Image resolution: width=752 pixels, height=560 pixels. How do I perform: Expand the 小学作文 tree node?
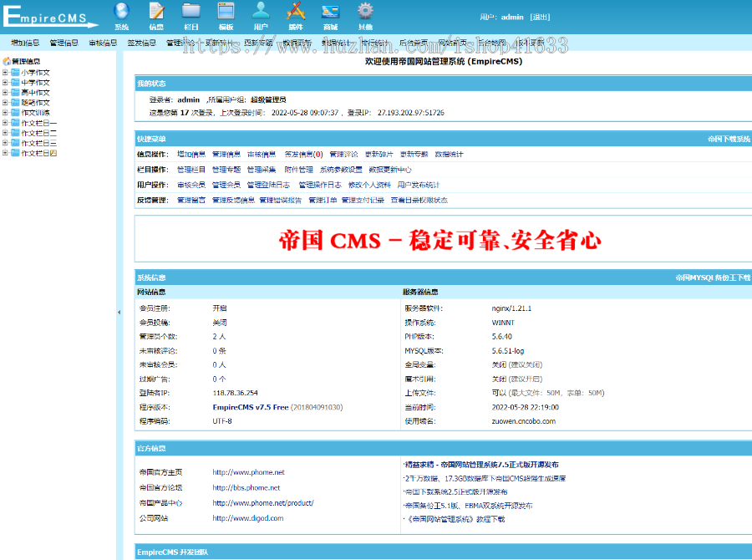coord(5,73)
